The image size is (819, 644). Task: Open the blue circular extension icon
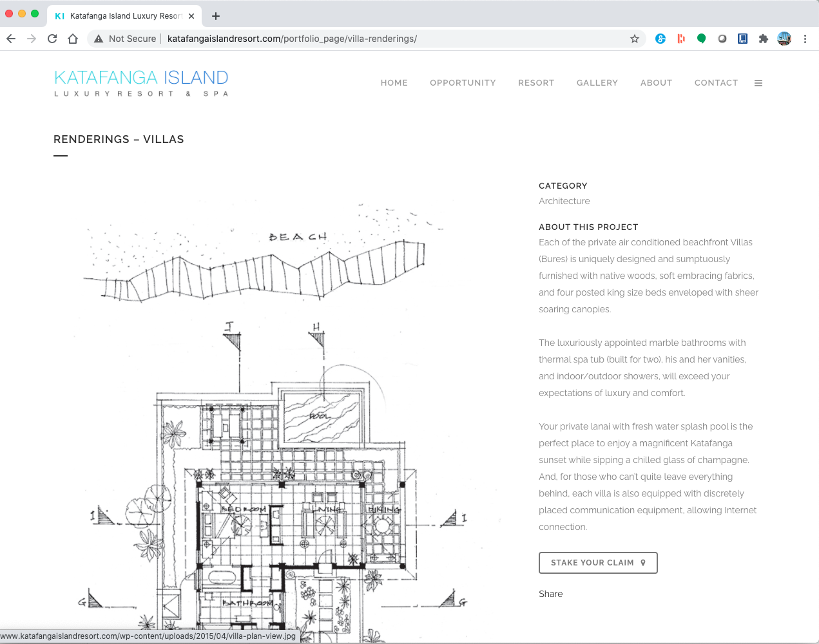pos(660,39)
